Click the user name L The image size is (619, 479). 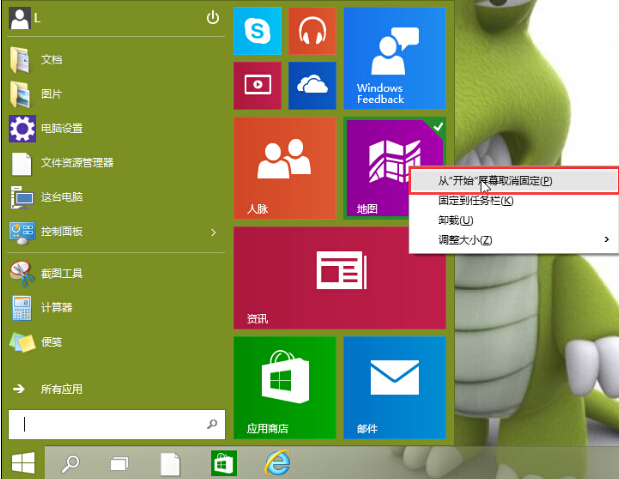click(x=37, y=18)
